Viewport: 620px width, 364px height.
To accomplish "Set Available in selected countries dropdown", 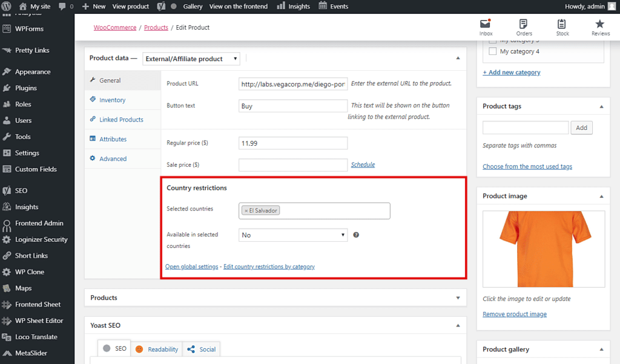I will pyautogui.click(x=292, y=235).
